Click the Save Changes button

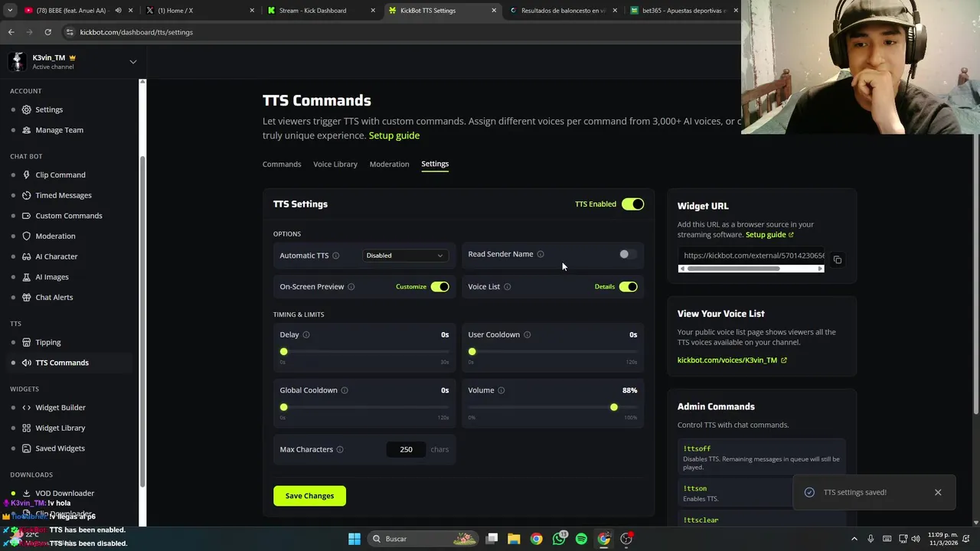click(309, 496)
